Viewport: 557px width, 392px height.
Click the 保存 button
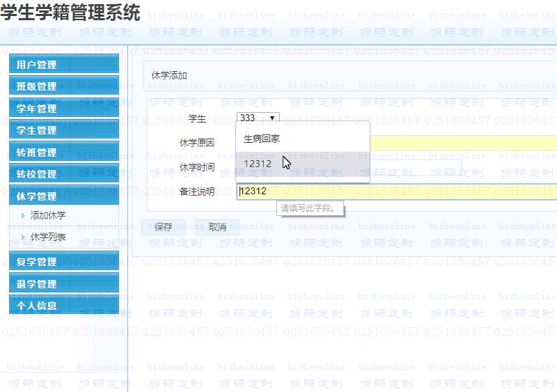point(163,227)
